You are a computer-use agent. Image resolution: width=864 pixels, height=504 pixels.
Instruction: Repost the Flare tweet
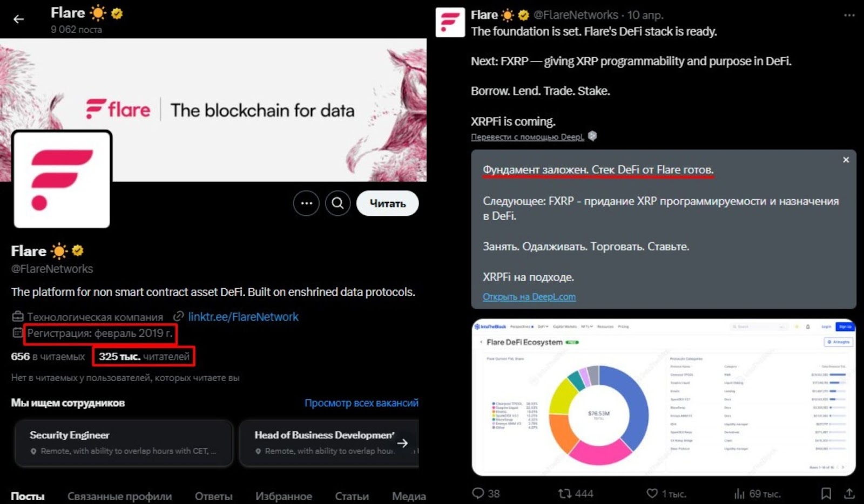565,493
